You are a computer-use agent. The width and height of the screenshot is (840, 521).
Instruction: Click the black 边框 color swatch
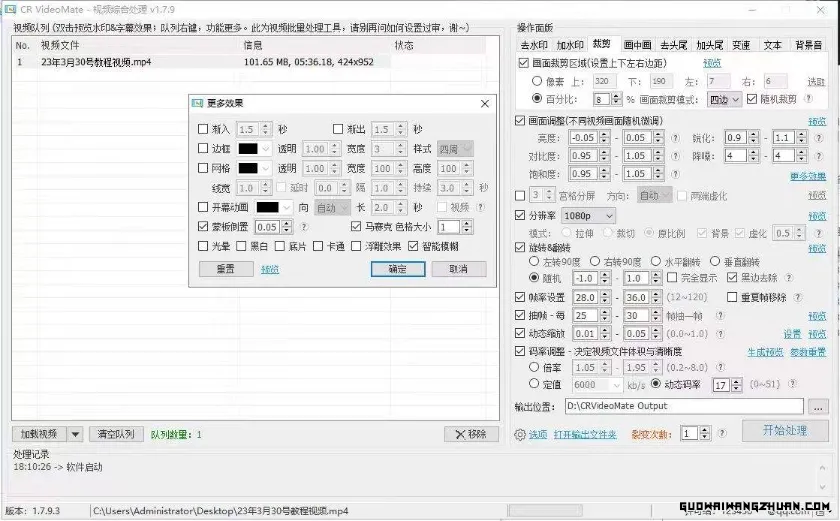pyautogui.click(x=248, y=149)
